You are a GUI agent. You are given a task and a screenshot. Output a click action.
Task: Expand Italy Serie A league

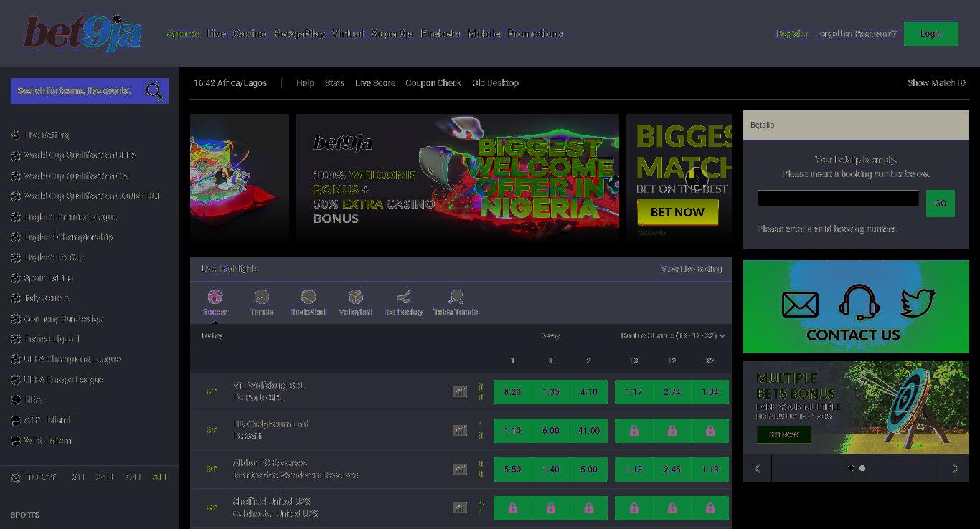tap(47, 298)
